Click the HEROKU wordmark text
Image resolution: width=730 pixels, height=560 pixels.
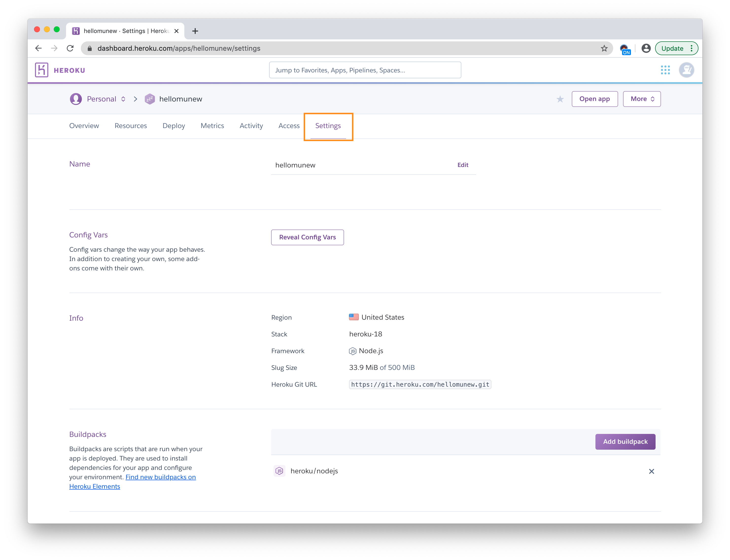click(70, 70)
